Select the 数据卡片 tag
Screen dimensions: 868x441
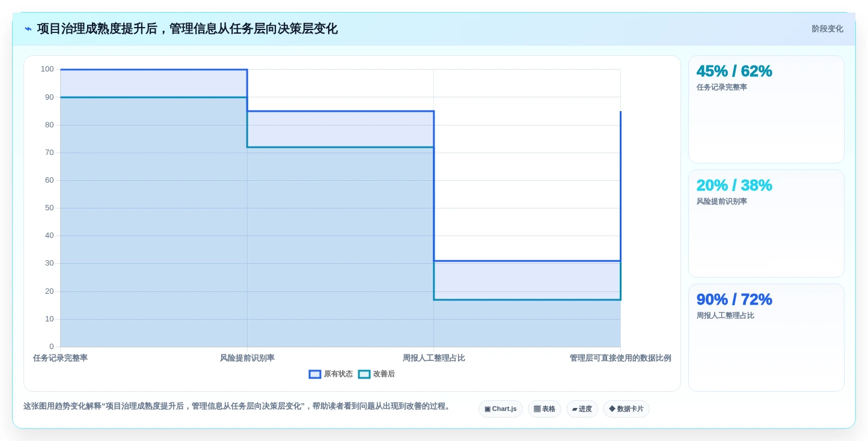point(626,409)
